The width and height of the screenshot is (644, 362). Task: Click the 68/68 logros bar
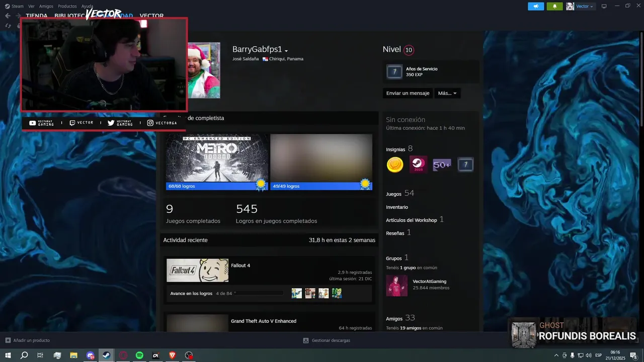click(217, 186)
